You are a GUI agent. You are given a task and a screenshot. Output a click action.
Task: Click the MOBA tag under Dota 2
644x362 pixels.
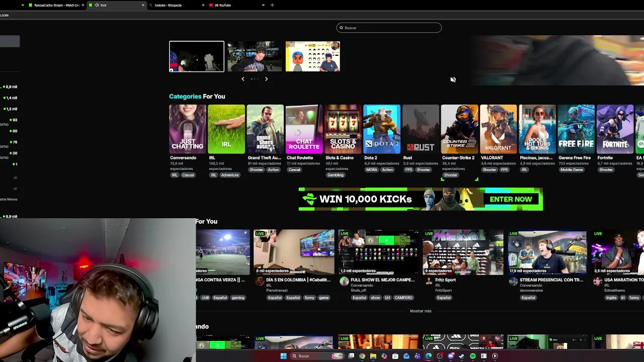[372, 169]
